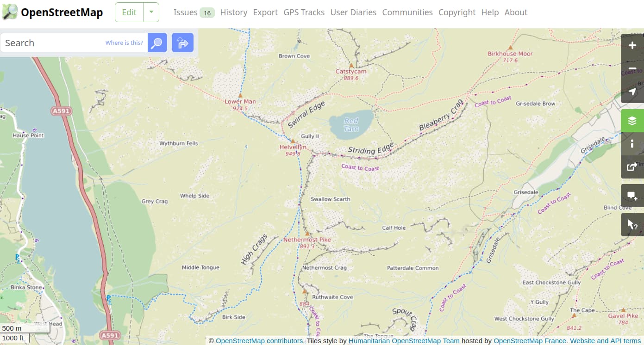Click the Blind Cove label
This screenshot has height=345, width=644.
pyautogui.click(x=617, y=208)
